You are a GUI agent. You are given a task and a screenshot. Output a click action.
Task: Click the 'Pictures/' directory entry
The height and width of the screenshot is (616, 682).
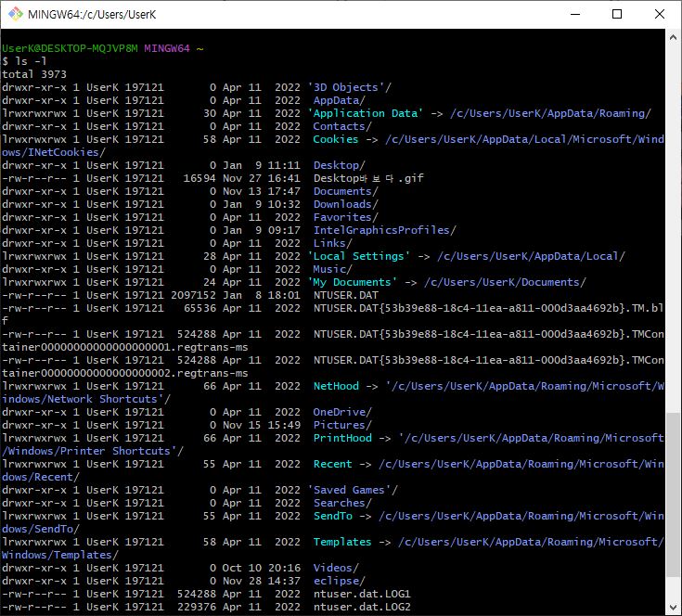coord(342,425)
